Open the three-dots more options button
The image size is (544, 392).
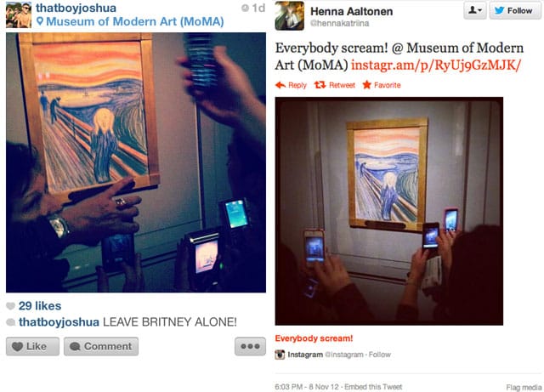(250, 346)
